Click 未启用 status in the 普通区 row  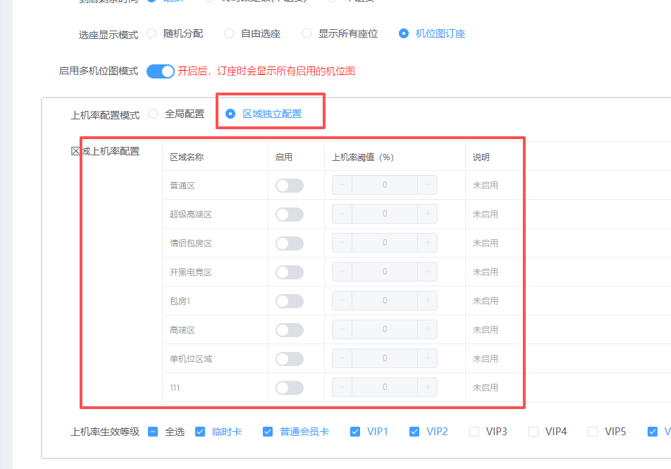[485, 185]
